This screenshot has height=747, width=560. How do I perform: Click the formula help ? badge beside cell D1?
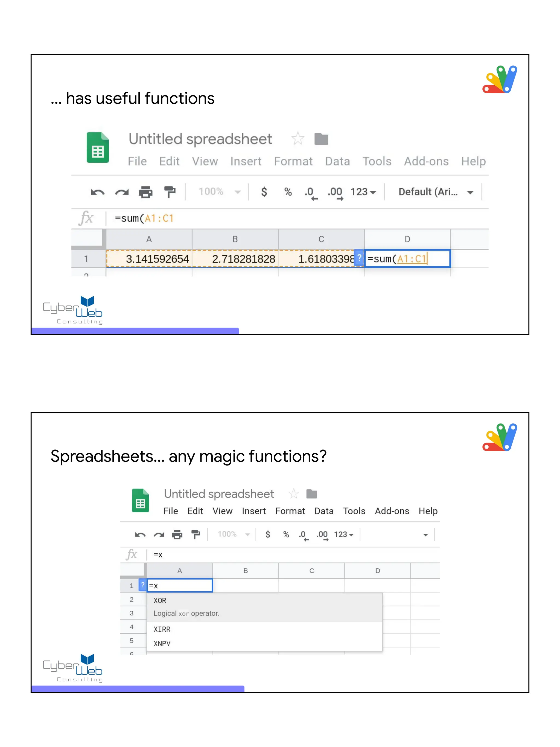click(359, 258)
